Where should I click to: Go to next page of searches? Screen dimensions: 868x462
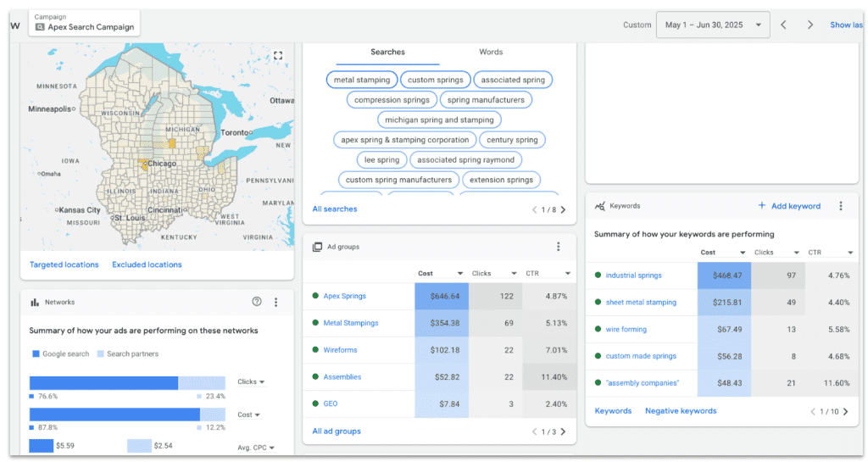pos(564,209)
